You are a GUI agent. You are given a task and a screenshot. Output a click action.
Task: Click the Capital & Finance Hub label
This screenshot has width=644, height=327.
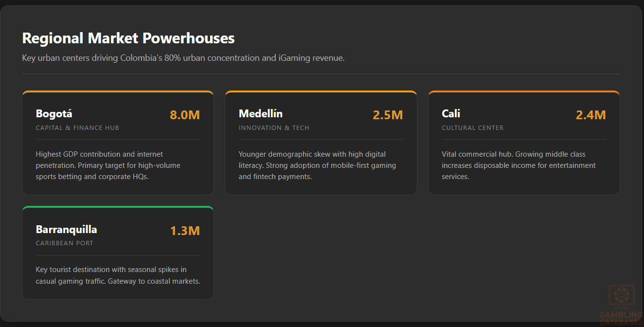(x=77, y=128)
